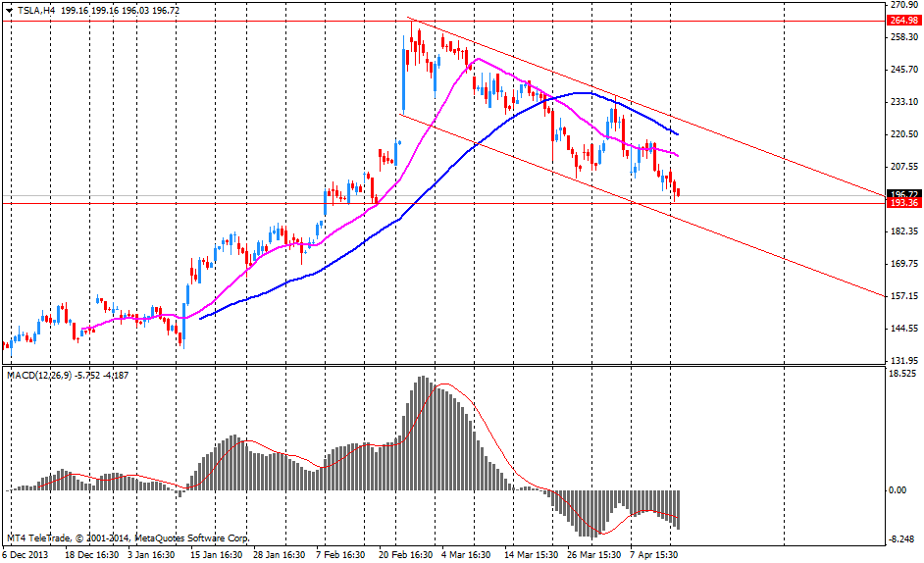Click the 182.35 price scale value

(x=904, y=231)
